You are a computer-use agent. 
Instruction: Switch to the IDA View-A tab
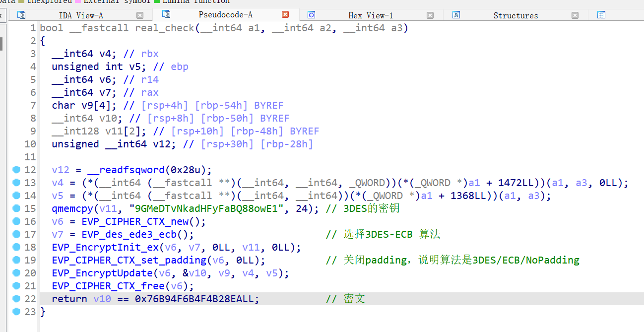81,15
